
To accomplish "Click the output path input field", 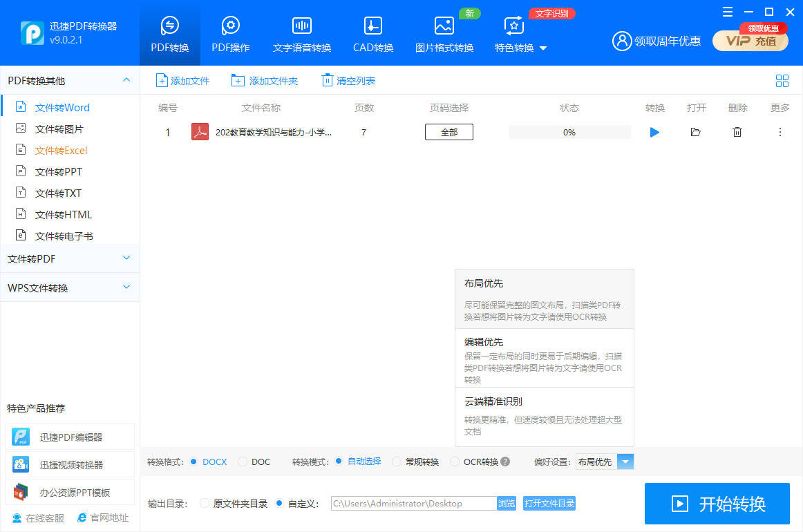I will tap(414, 503).
